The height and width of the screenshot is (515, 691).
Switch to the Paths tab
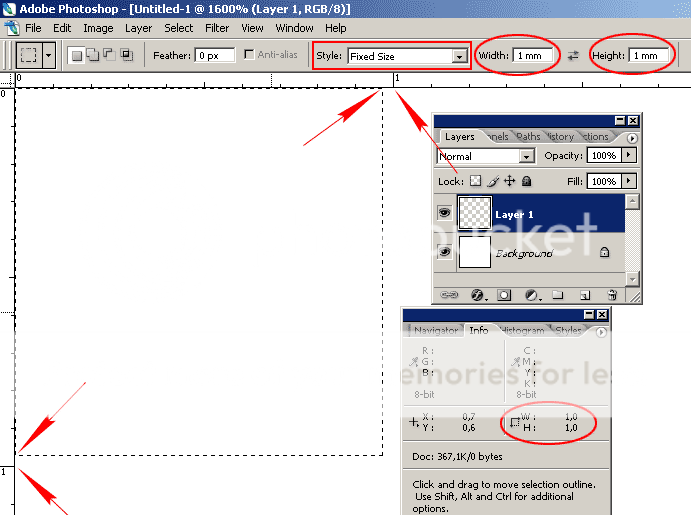[528, 137]
